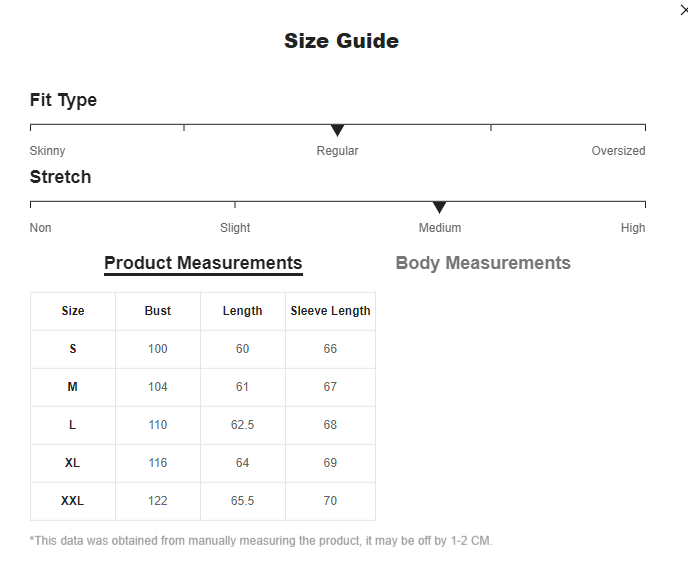The width and height of the screenshot is (688, 576).
Task: Select the Product Measurements tab
Action: pos(203,264)
